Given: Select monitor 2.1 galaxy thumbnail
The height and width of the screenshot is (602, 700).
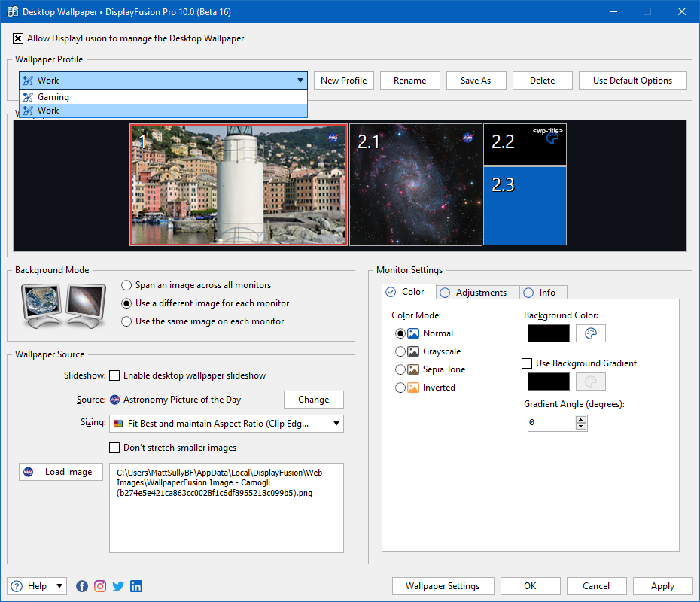Looking at the screenshot, I should (415, 185).
